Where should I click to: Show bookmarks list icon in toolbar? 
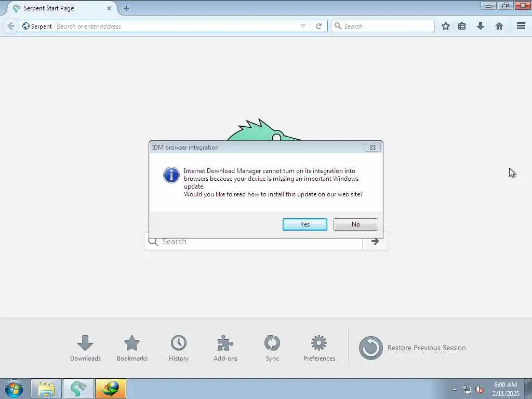(462, 26)
